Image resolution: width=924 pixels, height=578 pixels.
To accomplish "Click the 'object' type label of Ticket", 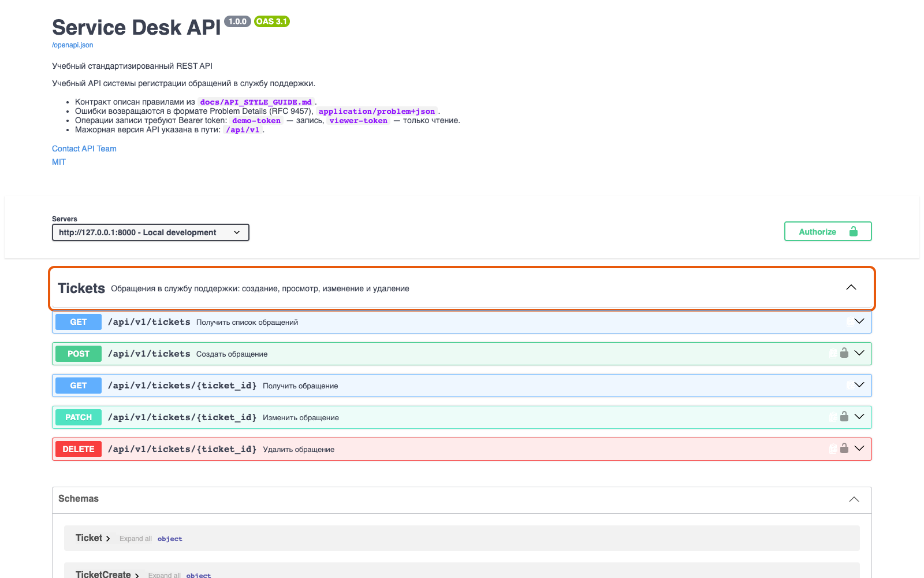I will point(170,539).
